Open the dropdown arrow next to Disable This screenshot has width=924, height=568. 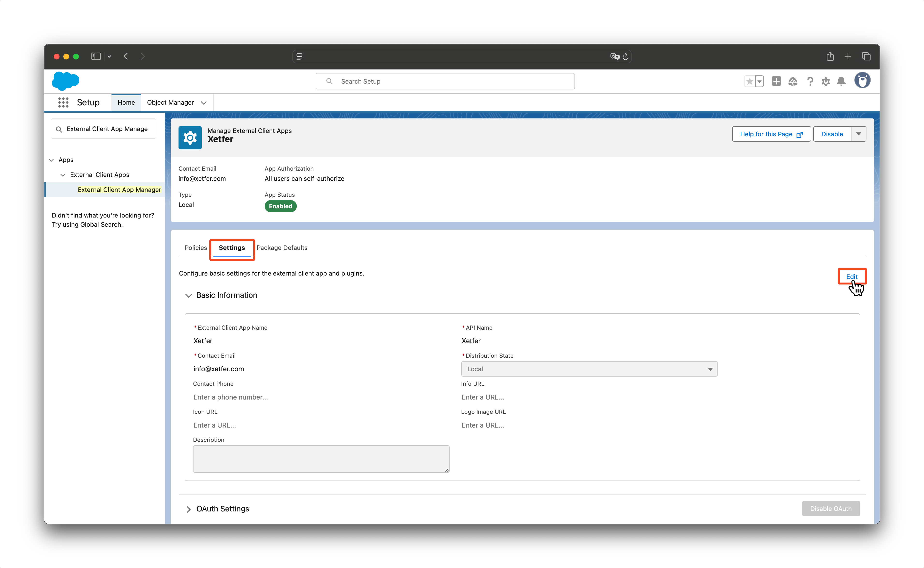(859, 134)
